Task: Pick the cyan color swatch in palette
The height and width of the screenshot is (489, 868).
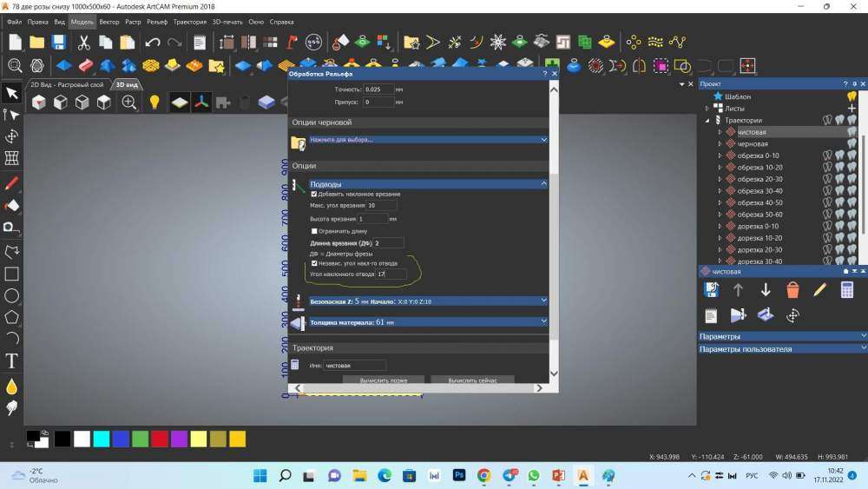Action: pos(102,439)
